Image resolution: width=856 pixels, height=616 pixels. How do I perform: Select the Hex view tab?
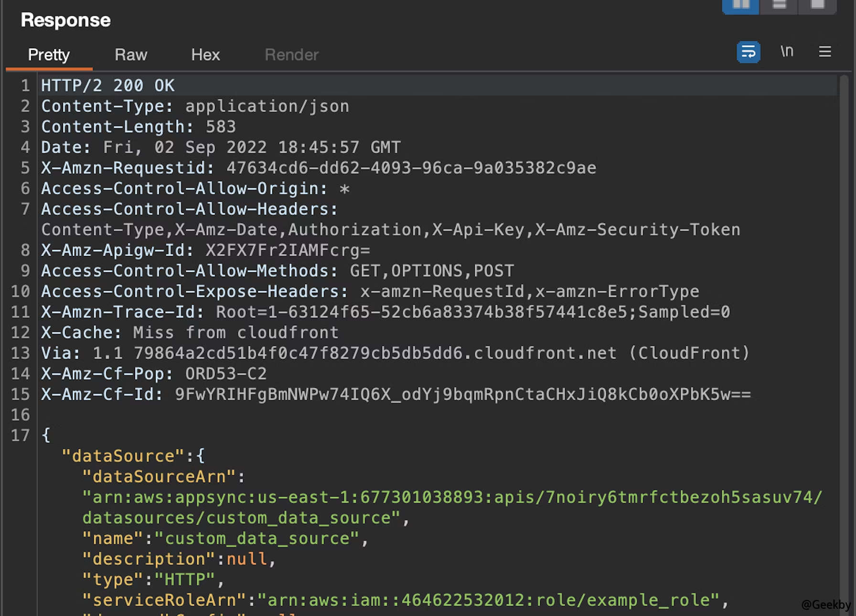tap(205, 55)
